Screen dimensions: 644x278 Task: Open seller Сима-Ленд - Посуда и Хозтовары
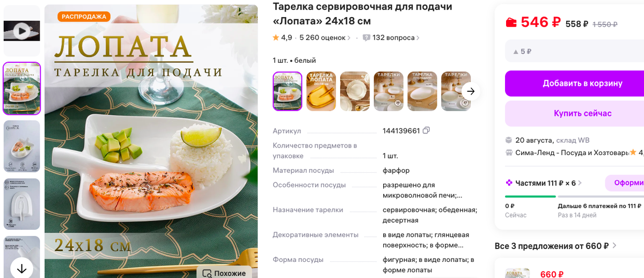click(572, 152)
